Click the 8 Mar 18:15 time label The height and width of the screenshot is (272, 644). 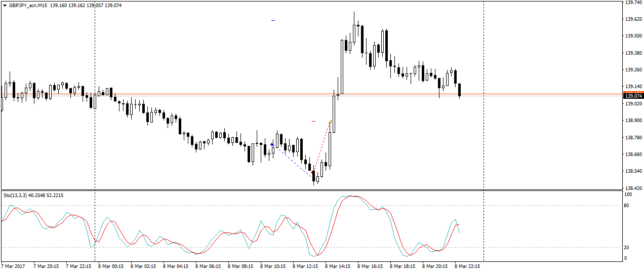[x=402, y=266]
